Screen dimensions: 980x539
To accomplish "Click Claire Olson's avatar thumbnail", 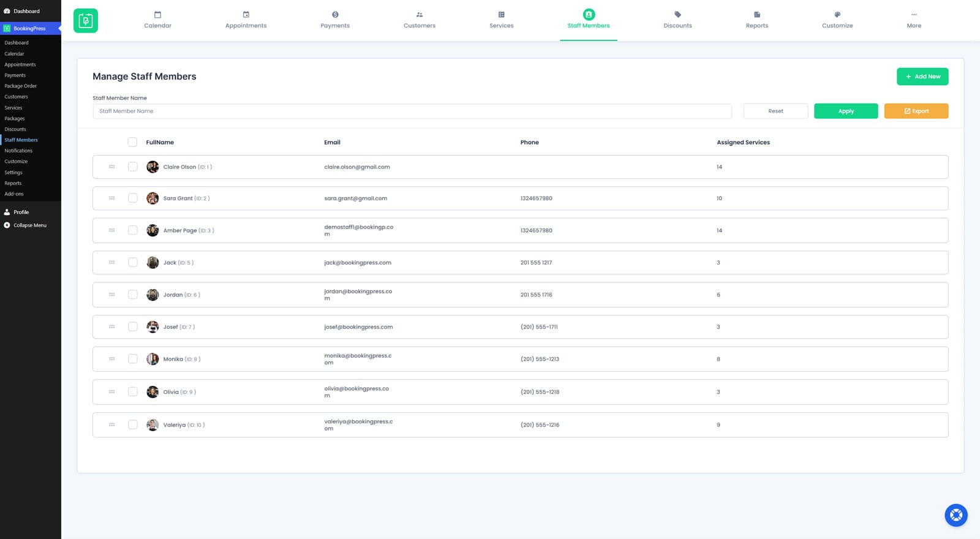I will pyautogui.click(x=153, y=167).
